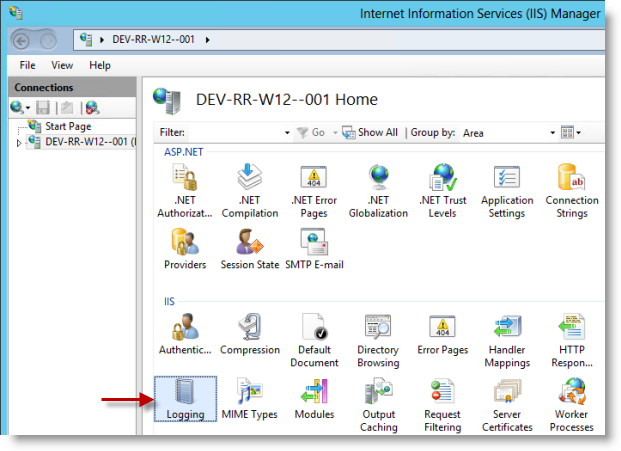621x451 pixels.
Task: Expand the DEV-RR-W12--001 server node
Action: click(x=19, y=142)
